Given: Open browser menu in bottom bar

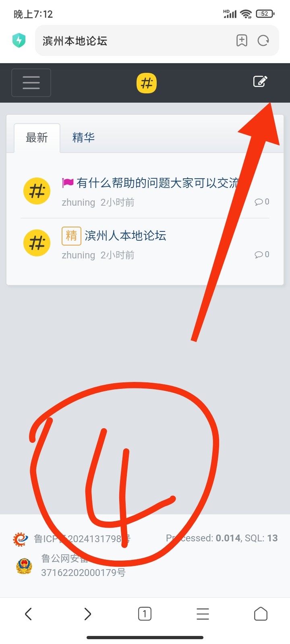Looking at the screenshot, I should click(203, 614).
